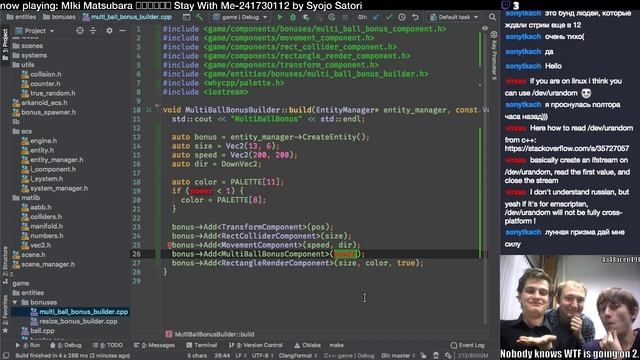
Task: Start debugging with the bug icon
Action: (293, 17)
